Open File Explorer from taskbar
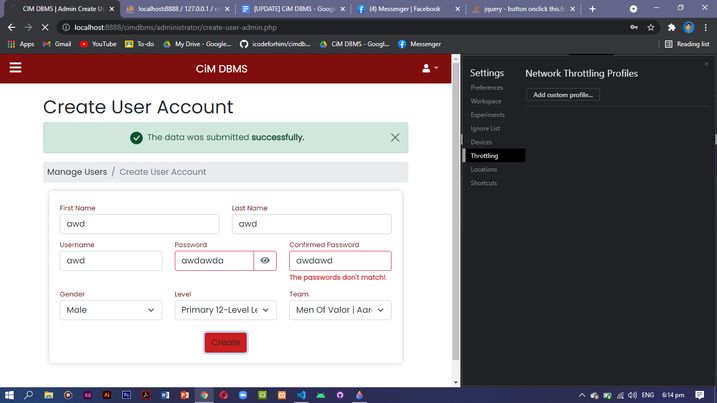Image resolution: width=717 pixels, height=403 pixels. click(x=48, y=395)
